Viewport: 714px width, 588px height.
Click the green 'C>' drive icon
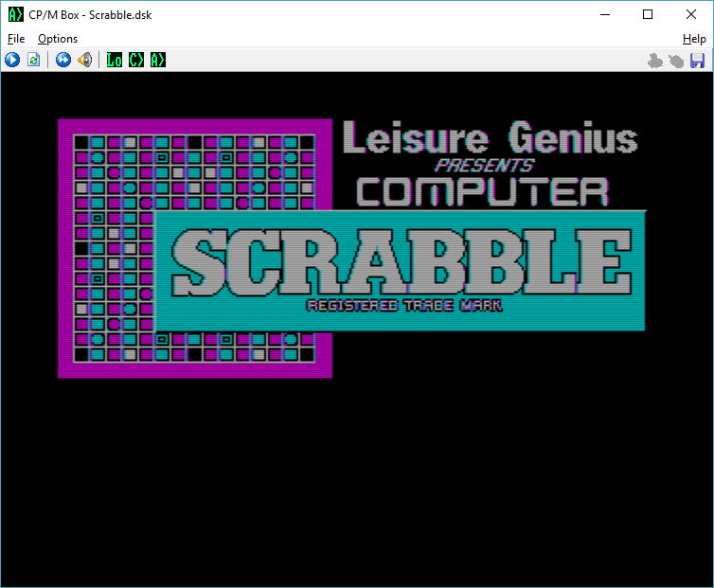[x=136, y=60]
